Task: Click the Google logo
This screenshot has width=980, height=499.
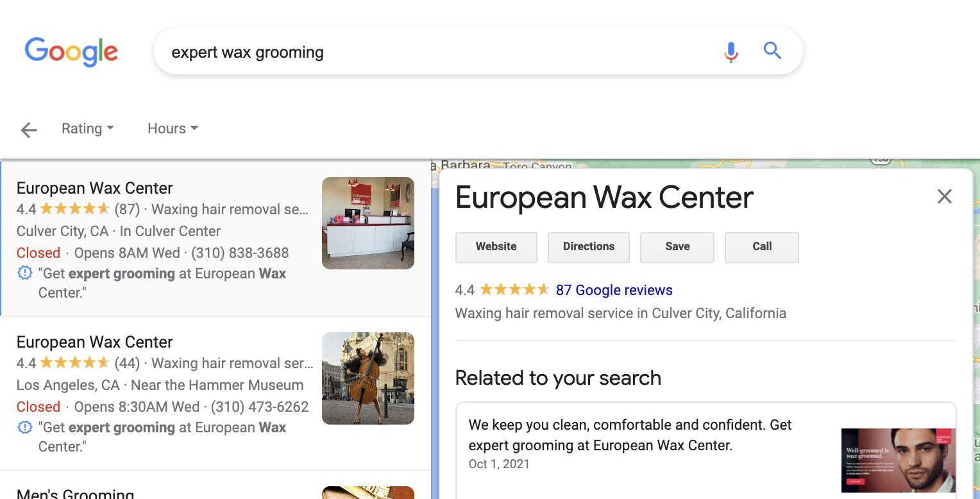Action: coord(71,52)
